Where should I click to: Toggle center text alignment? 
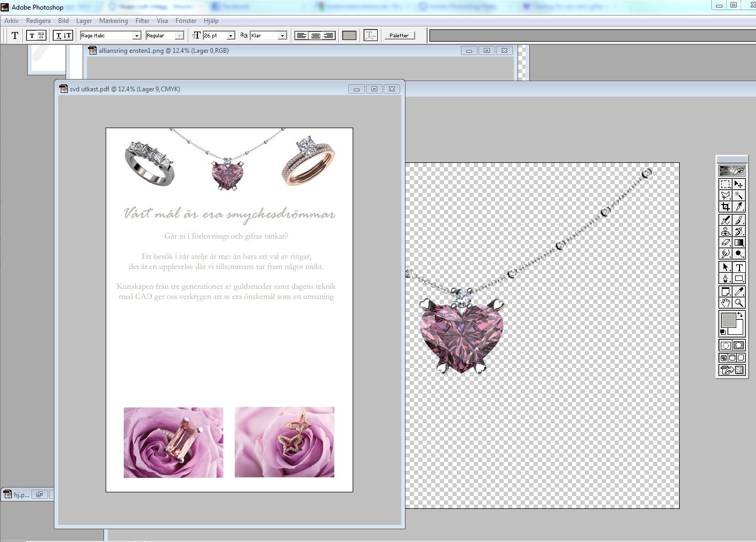(x=315, y=36)
